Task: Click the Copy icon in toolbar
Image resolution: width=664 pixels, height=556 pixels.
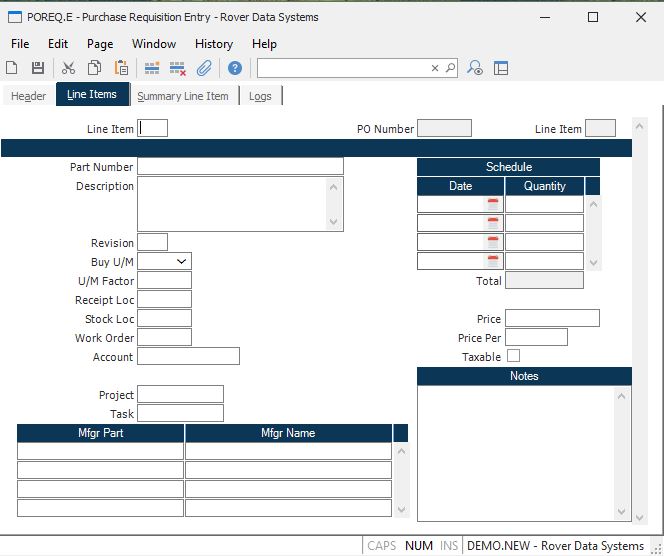Action: point(94,68)
